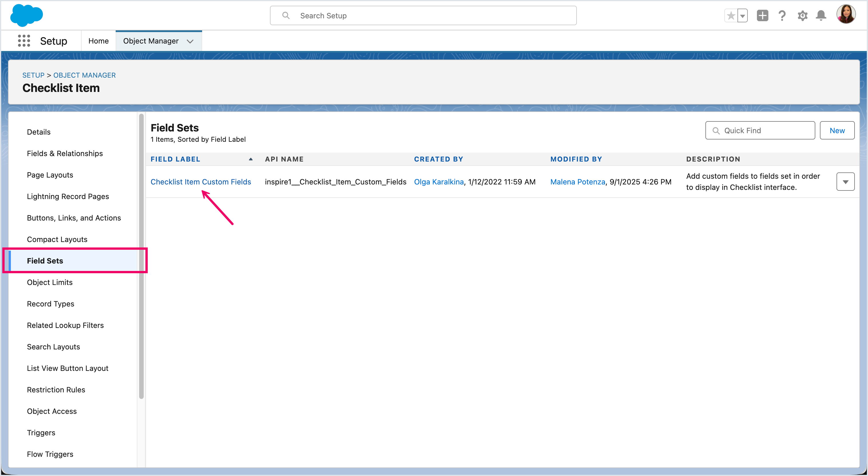Click the New field set button

click(837, 131)
